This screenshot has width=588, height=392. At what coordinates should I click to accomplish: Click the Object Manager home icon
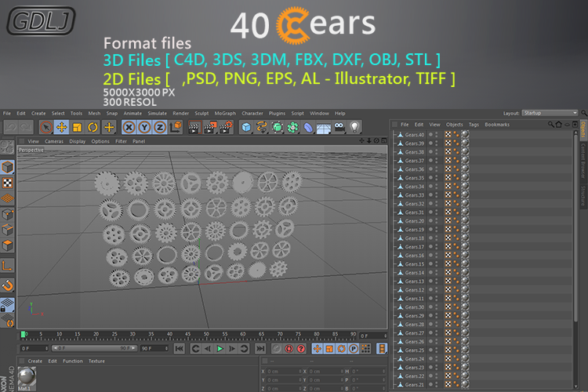coord(559,124)
